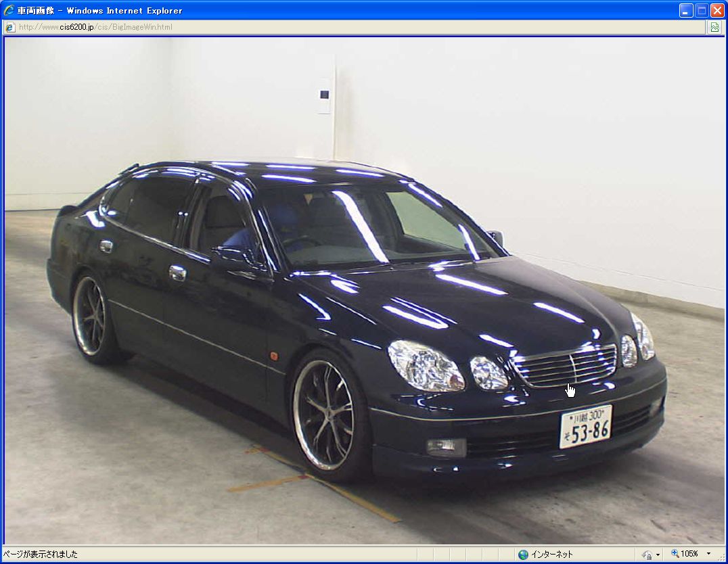This screenshot has height=564, width=728.
Task: Maximize the Internet Explorer window
Action: coord(702,10)
